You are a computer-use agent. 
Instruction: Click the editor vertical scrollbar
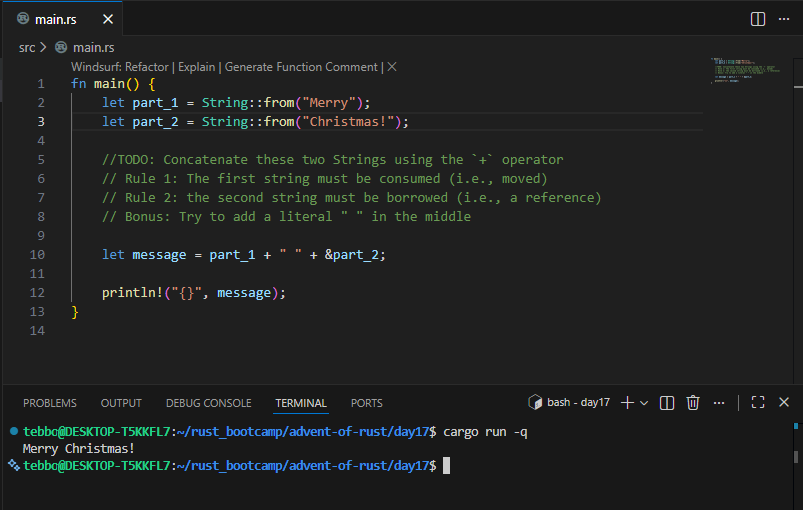click(798, 220)
